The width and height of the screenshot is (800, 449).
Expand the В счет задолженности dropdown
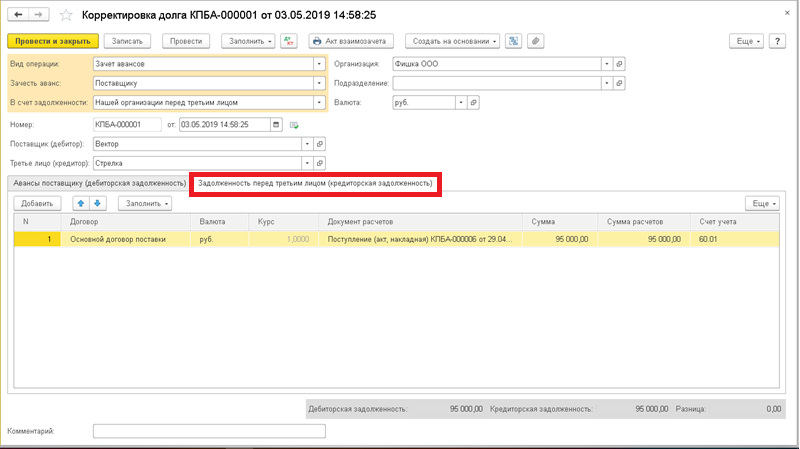click(319, 103)
